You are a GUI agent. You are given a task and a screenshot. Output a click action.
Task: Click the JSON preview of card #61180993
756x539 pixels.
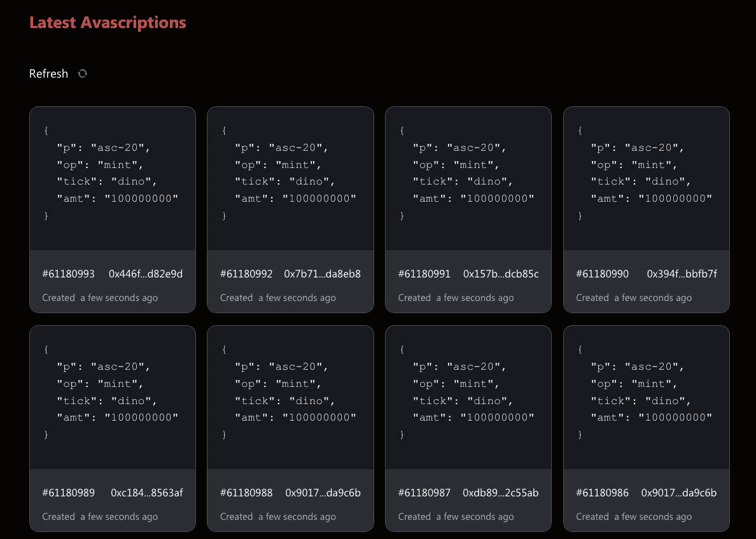112,178
